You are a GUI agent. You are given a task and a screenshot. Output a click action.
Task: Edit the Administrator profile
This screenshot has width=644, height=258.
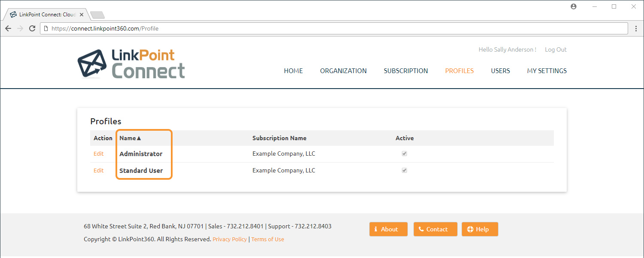[99, 154]
